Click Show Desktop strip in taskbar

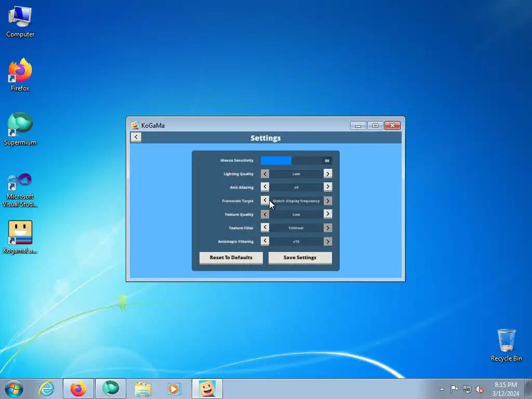pyautogui.click(x=528, y=389)
